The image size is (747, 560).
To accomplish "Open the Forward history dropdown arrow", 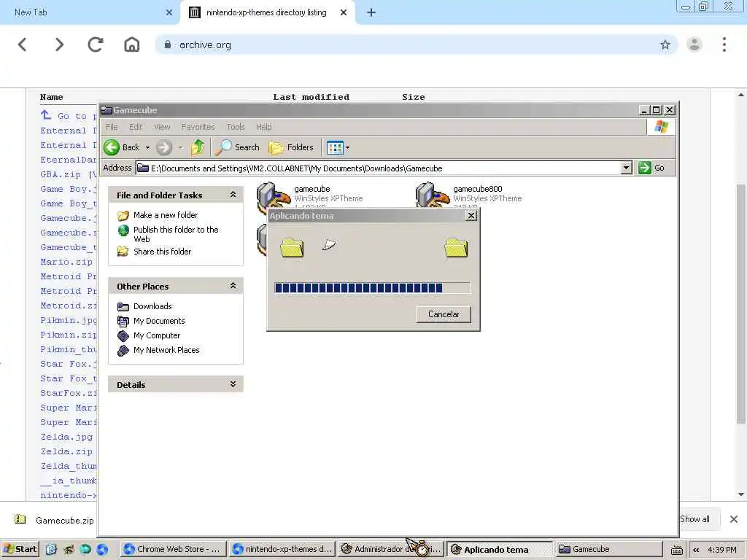I will [x=181, y=147].
